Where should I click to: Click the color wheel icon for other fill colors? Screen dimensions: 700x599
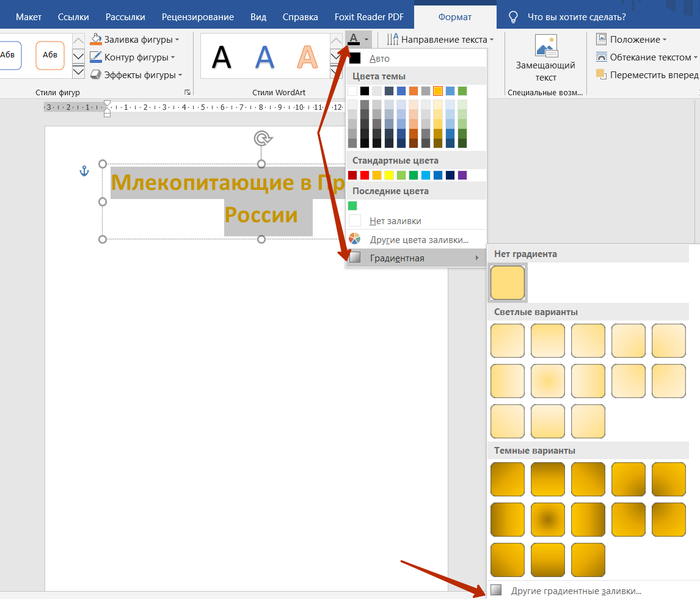pyautogui.click(x=355, y=239)
